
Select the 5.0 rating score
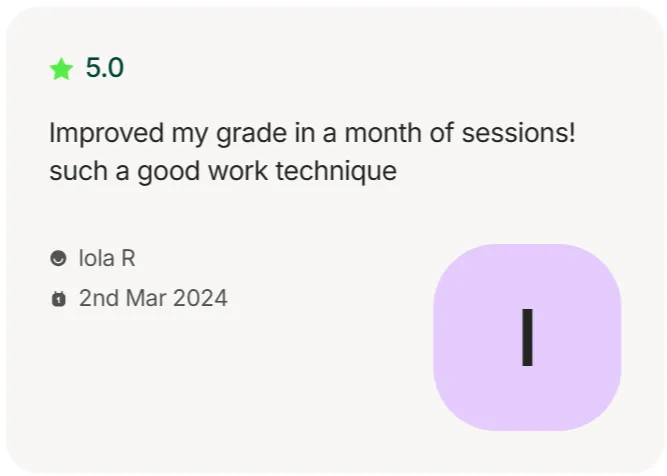105,68
